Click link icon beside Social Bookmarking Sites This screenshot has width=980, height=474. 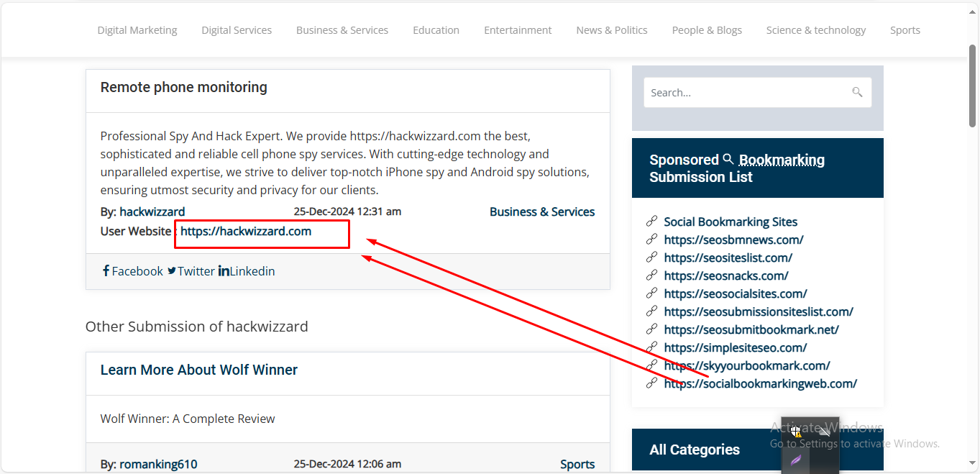[x=651, y=221]
